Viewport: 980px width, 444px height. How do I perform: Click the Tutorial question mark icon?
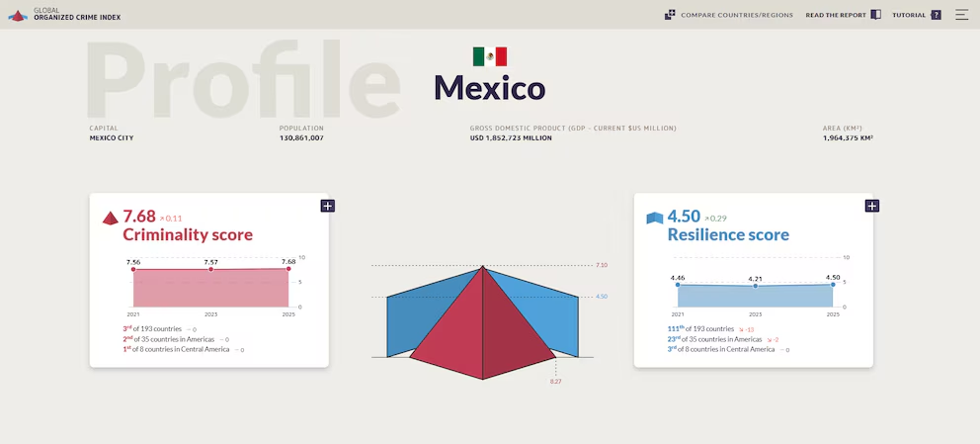click(x=936, y=15)
